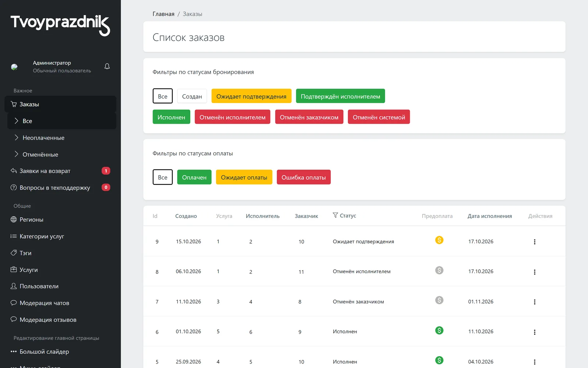Viewport: 588px width, 368px height.
Task: Filter by Ожидает подтверждения status
Action: (x=251, y=96)
